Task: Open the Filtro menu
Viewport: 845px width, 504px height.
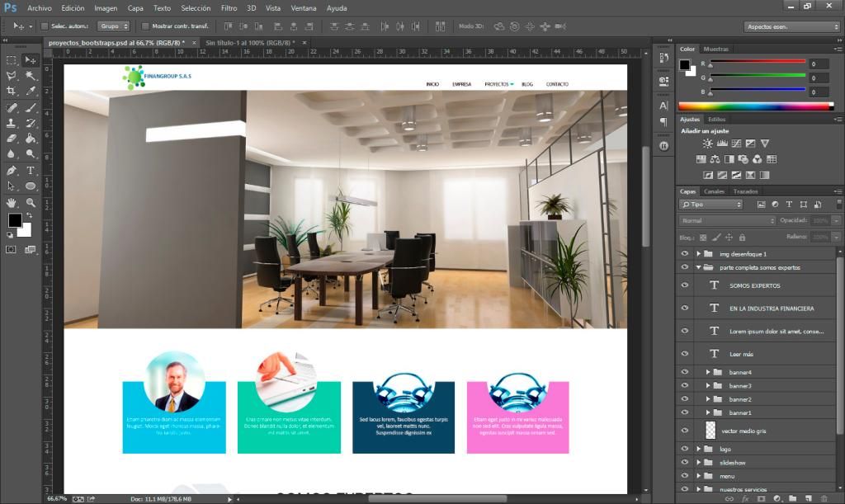Action: (229, 8)
